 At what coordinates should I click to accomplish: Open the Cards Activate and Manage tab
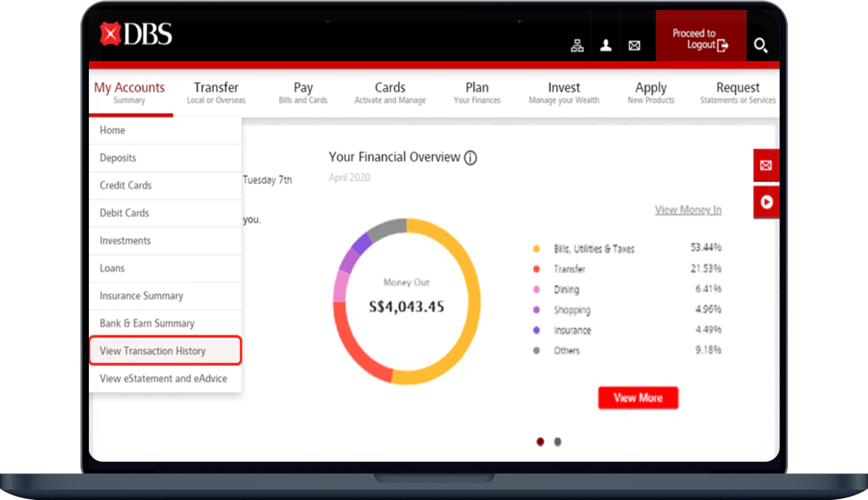[390, 92]
